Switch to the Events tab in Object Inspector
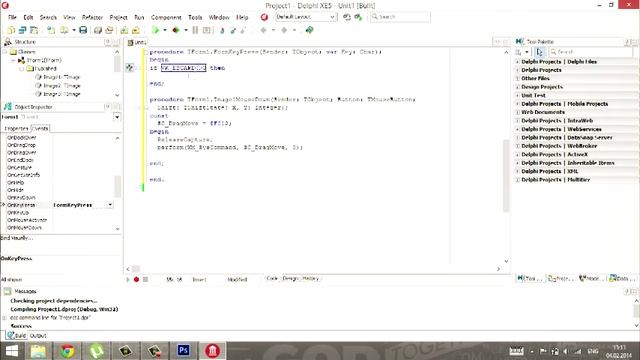 pyautogui.click(x=40, y=129)
